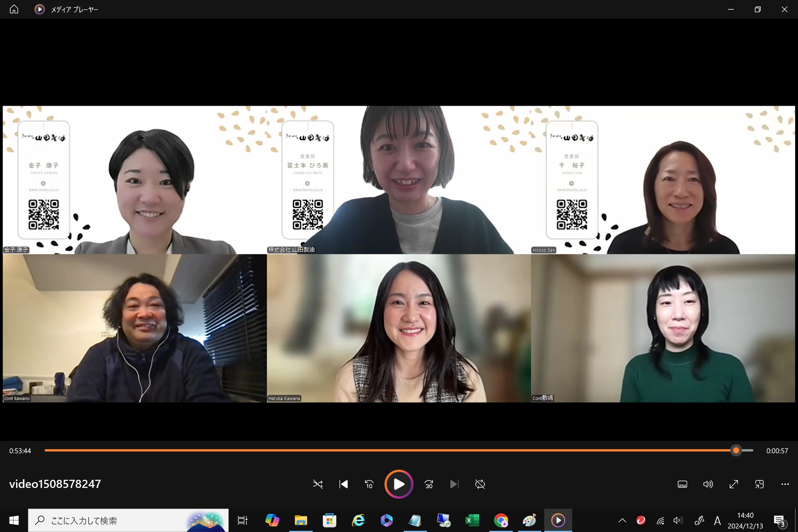The width and height of the screenshot is (798, 532).
Task: Switch to mini player view
Action: click(759, 484)
